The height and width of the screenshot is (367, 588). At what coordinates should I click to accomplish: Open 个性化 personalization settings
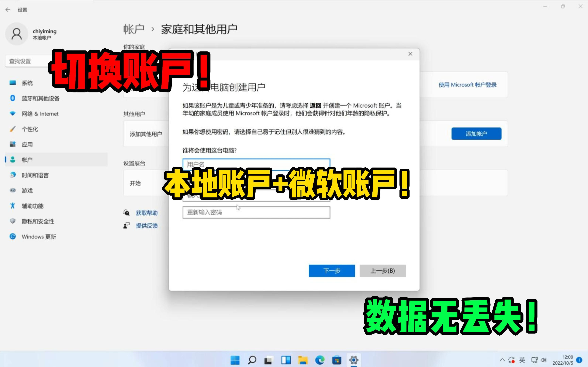30,129
